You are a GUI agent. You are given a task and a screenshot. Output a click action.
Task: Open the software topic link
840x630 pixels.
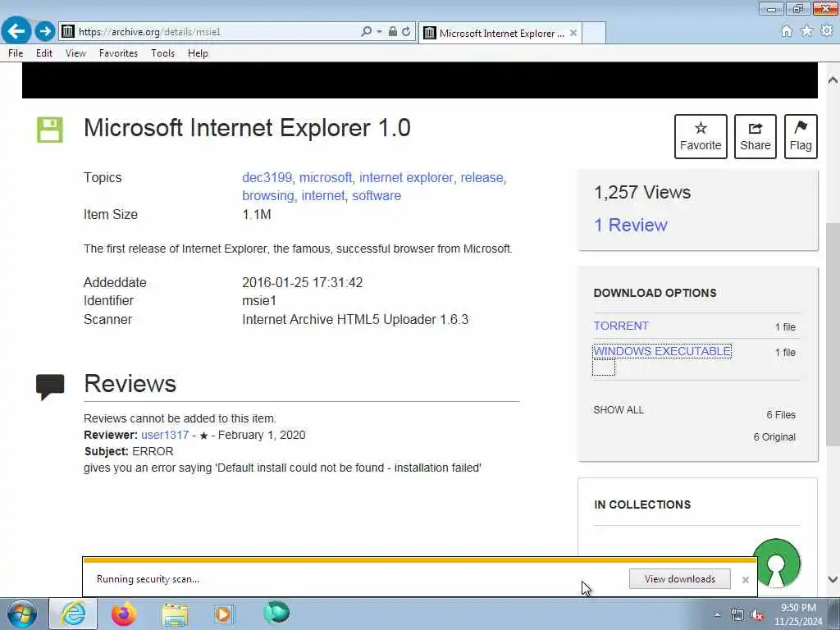(377, 195)
